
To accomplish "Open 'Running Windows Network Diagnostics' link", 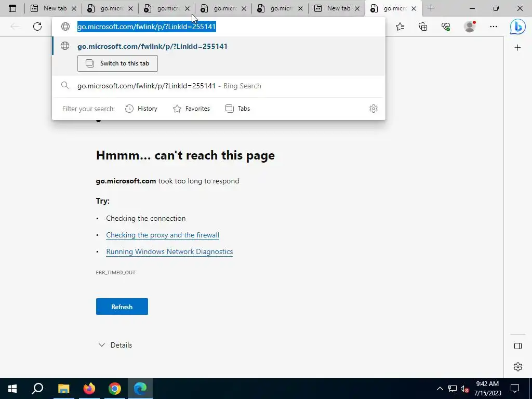I will pos(169,252).
